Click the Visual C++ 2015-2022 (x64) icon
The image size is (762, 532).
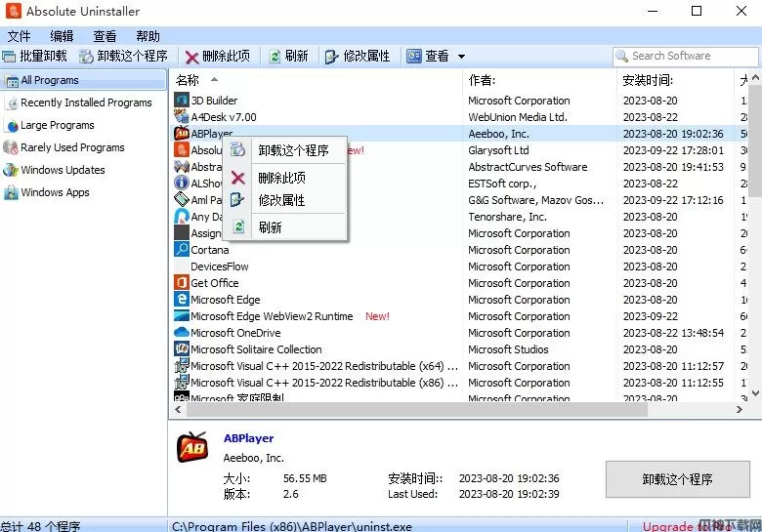tap(182, 365)
